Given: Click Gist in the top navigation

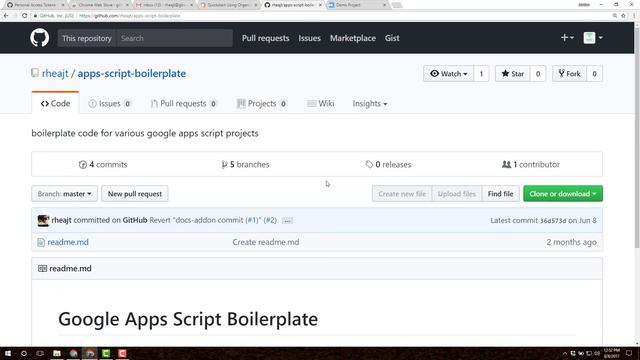Looking at the screenshot, I should 392,38.
